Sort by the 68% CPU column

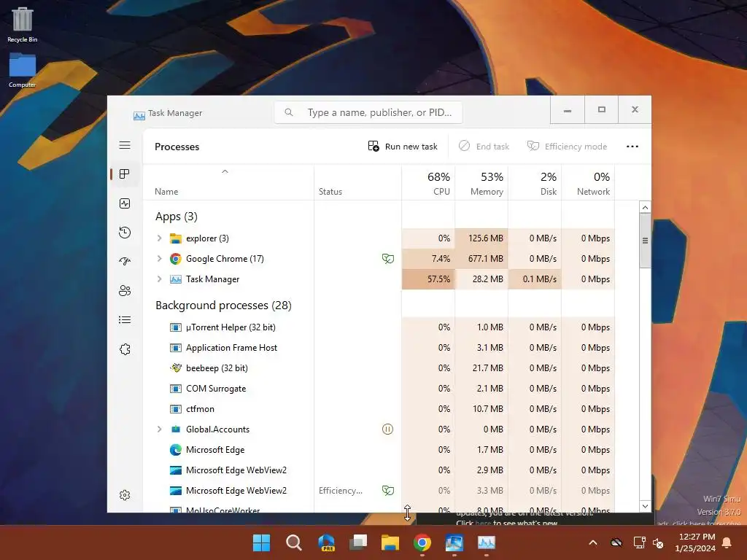pos(428,183)
